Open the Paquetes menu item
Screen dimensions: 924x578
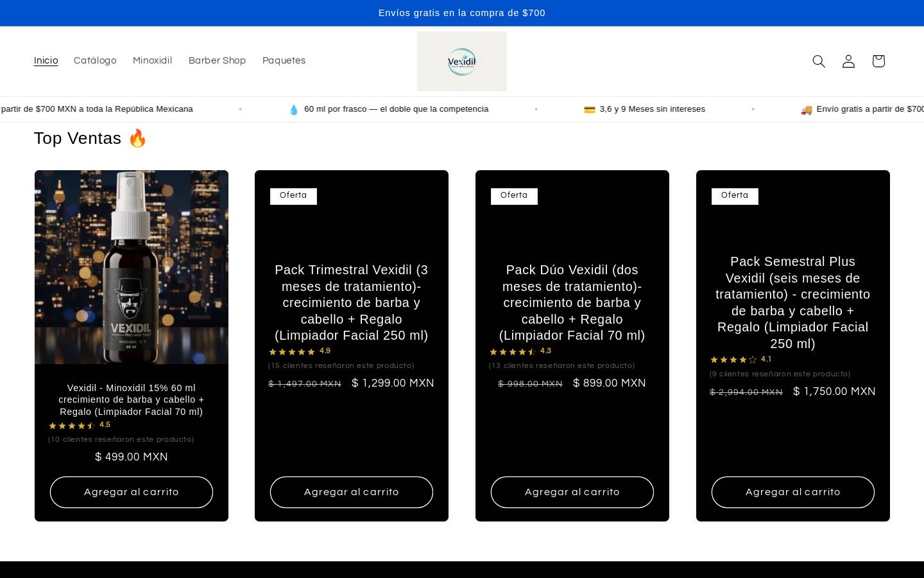(x=284, y=60)
